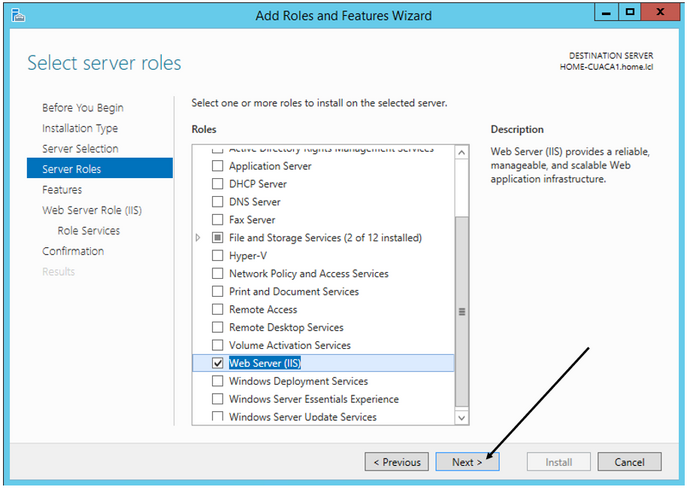The height and width of the screenshot is (490, 690).
Task: Open the Installation Type step
Action: pos(80,128)
